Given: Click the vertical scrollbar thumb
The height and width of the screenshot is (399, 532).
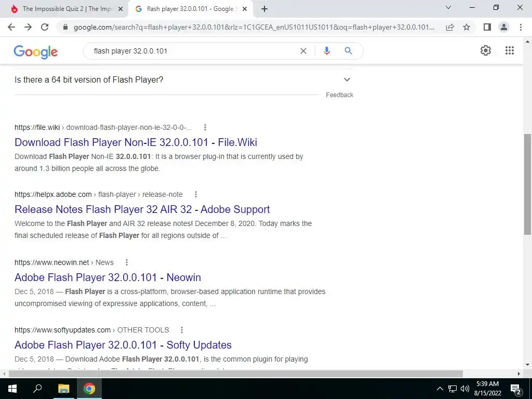Looking at the screenshot, I should tap(527, 184).
